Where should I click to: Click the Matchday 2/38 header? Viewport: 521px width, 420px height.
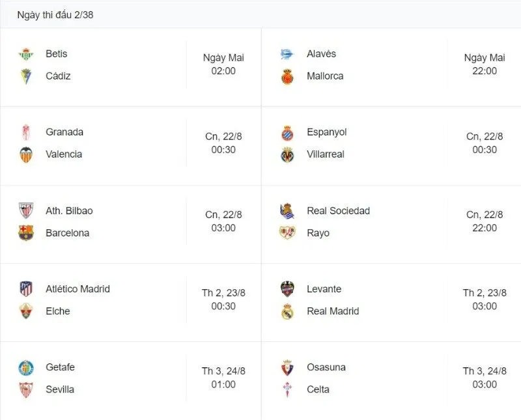(55, 14)
